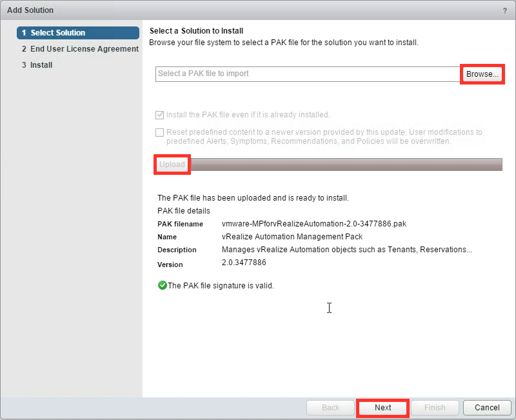Click the version value 2.0.3477886

tap(244, 263)
